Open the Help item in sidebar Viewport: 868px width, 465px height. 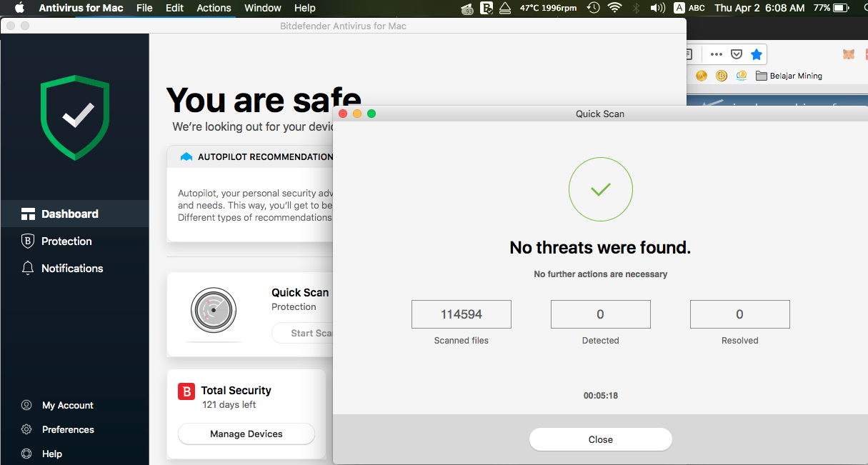tap(42, 454)
